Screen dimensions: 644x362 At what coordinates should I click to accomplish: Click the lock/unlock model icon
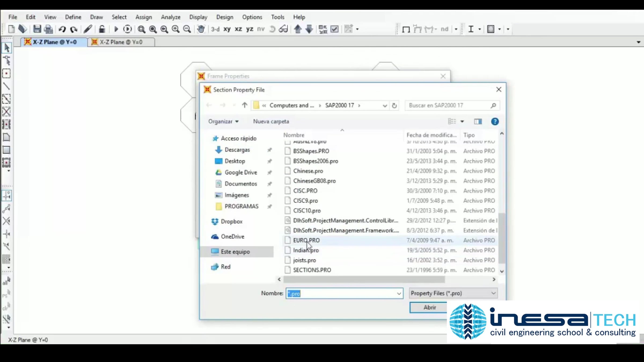click(x=102, y=29)
